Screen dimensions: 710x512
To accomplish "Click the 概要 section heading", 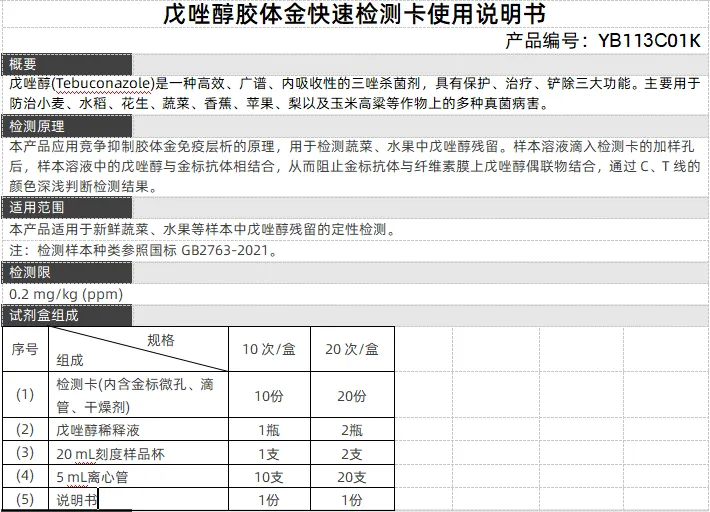I will (23, 64).
